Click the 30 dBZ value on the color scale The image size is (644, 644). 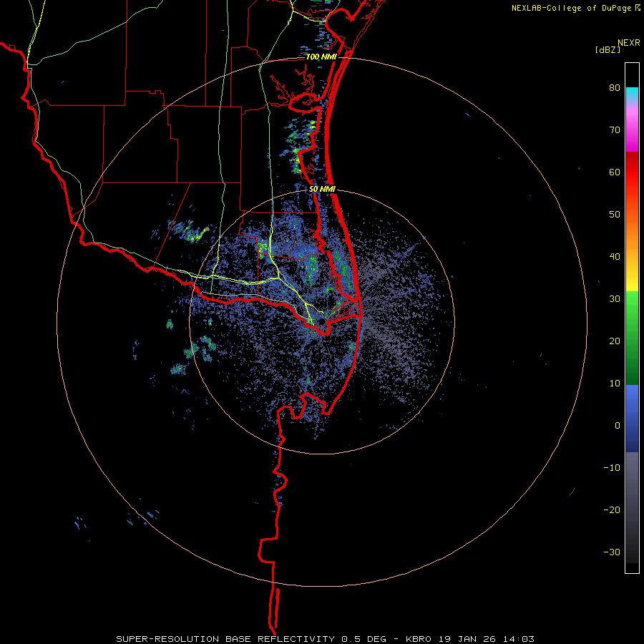[x=615, y=299]
